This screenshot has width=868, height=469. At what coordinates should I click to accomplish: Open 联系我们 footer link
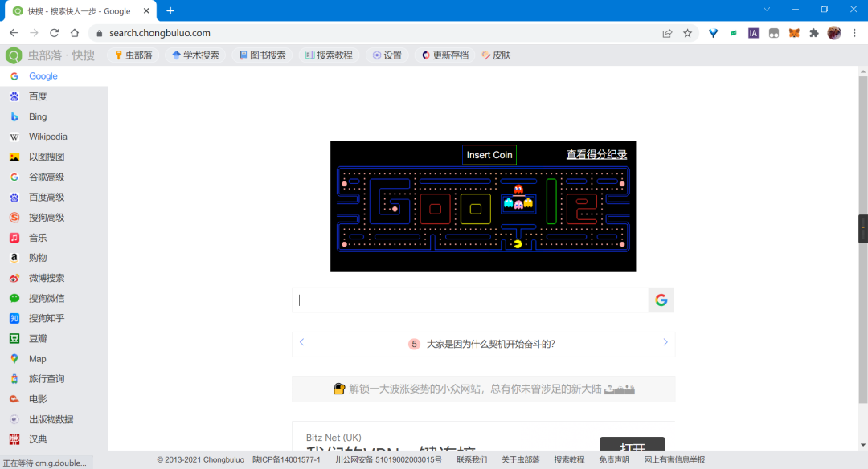(x=472, y=460)
